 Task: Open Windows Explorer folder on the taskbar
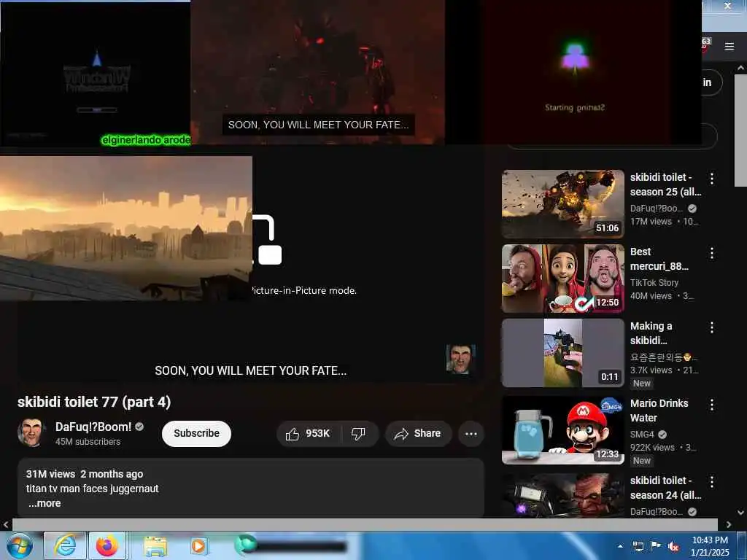pos(155,546)
